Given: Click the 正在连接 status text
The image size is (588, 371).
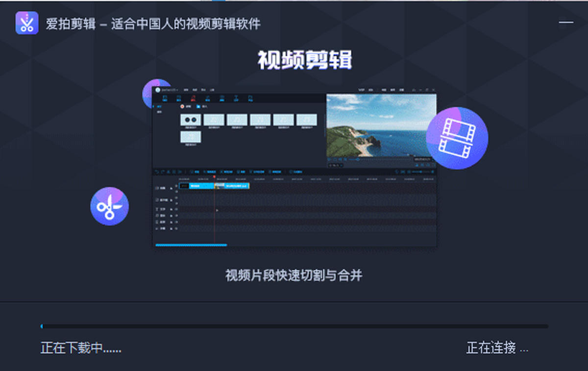Looking at the screenshot, I should (x=497, y=348).
